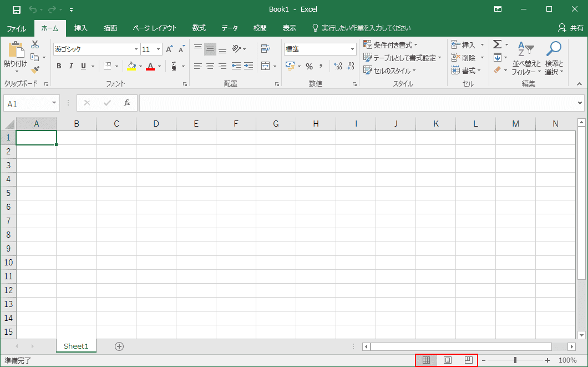The height and width of the screenshot is (367, 588).
Task: Toggle Align Right for cell text
Action: coord(222,67)
